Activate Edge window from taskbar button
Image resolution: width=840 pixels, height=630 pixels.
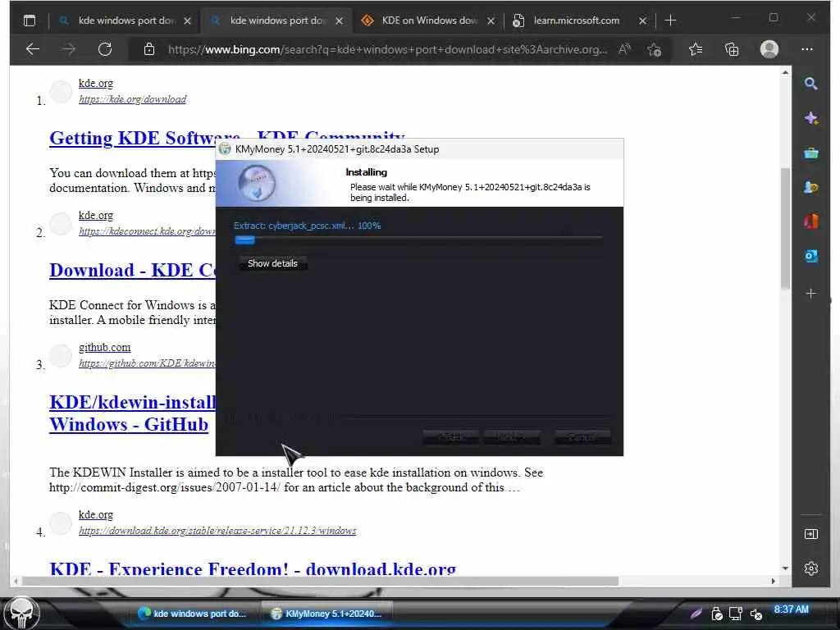tap(194, 614)
